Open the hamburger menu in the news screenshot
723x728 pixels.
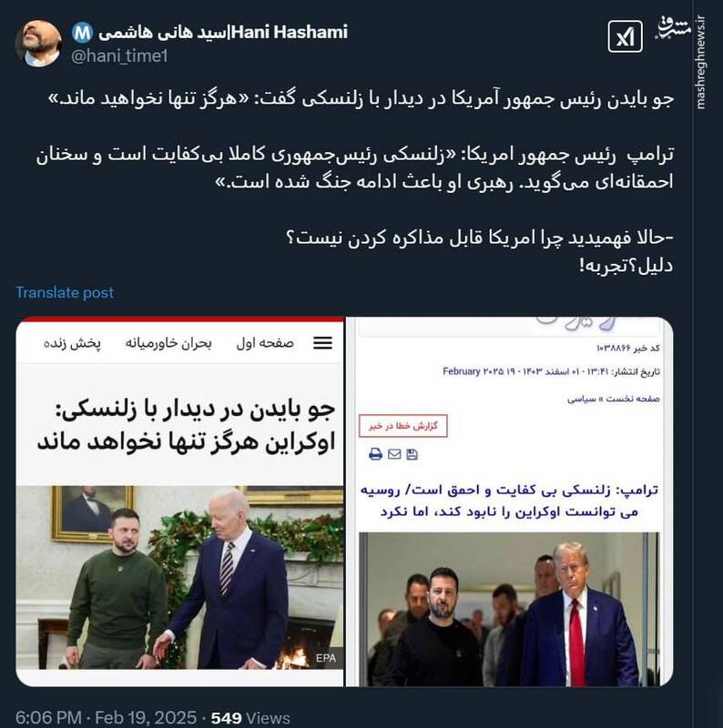322,343
